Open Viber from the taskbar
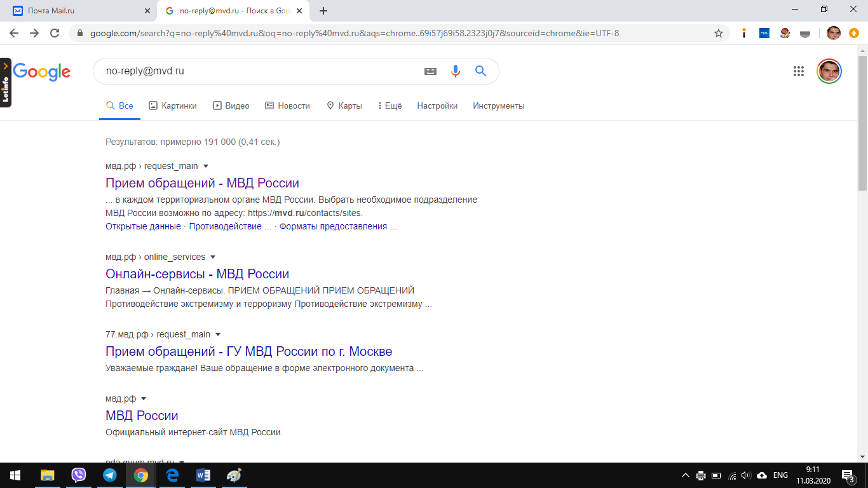This screenshot has height=488, width=868. (x=79, y=475)
